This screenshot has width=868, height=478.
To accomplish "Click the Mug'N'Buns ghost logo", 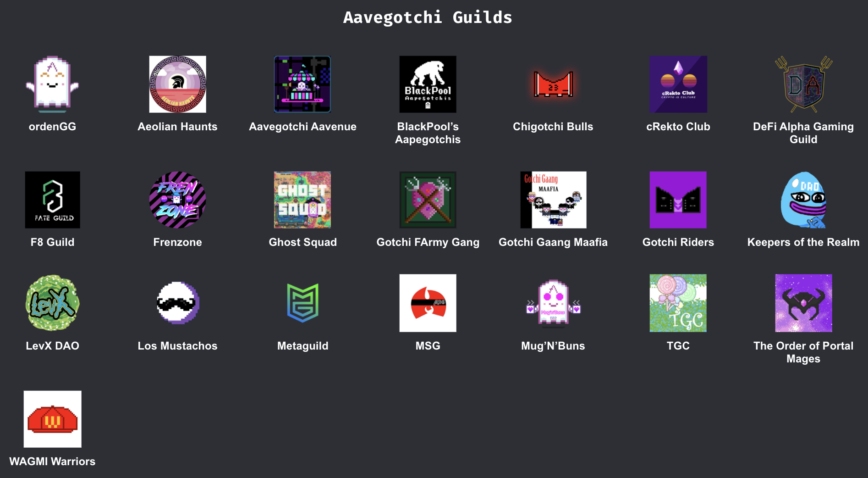I will (x=553, y=304).
